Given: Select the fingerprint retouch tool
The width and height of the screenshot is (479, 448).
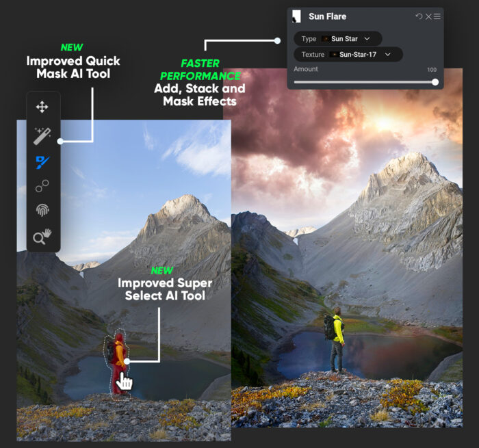Looking at the screenshot, I should tap(42, 211).
